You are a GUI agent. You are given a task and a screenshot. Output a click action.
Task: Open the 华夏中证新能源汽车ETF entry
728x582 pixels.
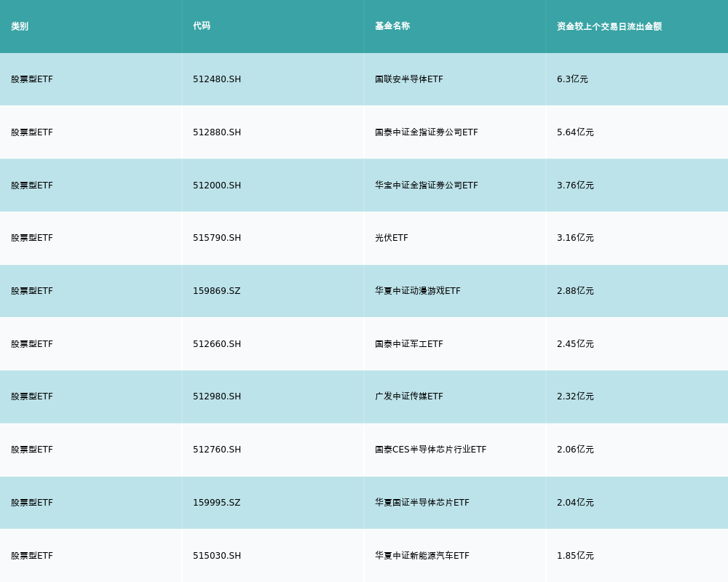coord(422,556)
